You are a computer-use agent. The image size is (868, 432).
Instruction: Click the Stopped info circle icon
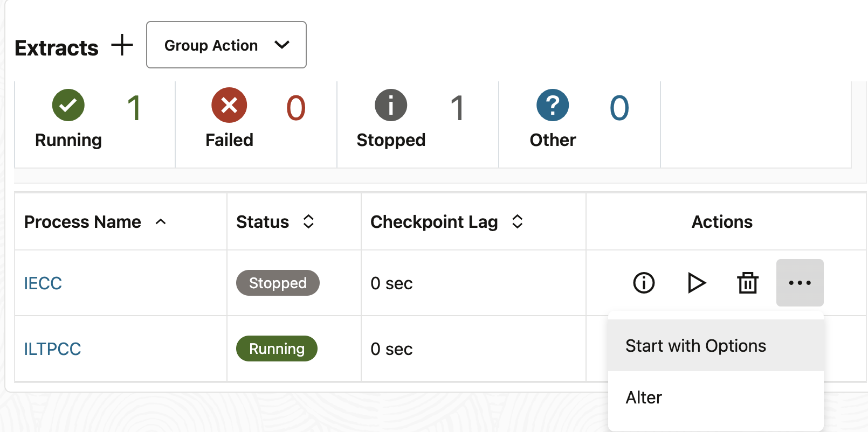391,105
